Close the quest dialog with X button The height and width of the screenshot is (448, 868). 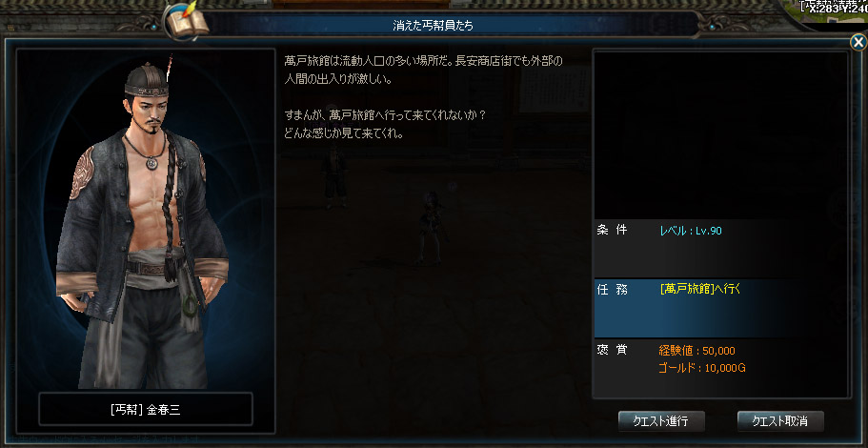point(858,43)
